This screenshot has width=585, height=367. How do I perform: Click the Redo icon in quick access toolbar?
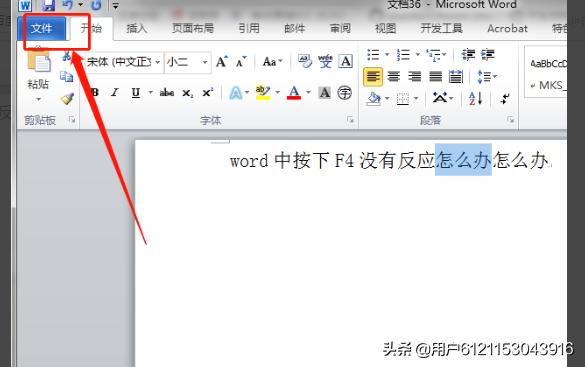tap(96, 5)
